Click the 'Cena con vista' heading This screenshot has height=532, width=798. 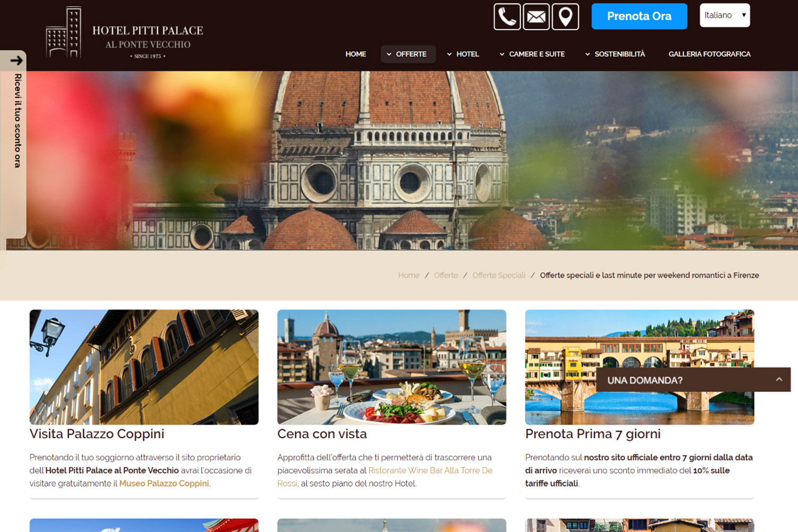point(322,434)
